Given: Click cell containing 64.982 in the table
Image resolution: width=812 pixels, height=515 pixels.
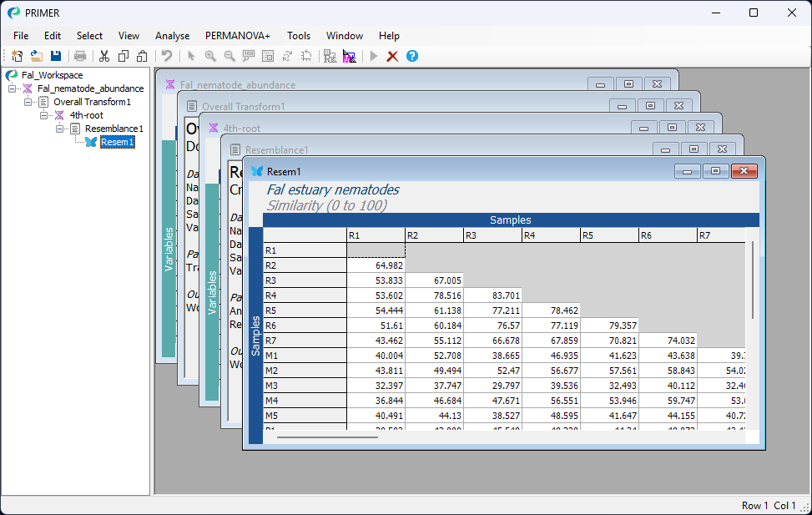Looking at the screenshot, I should [376, 265].
